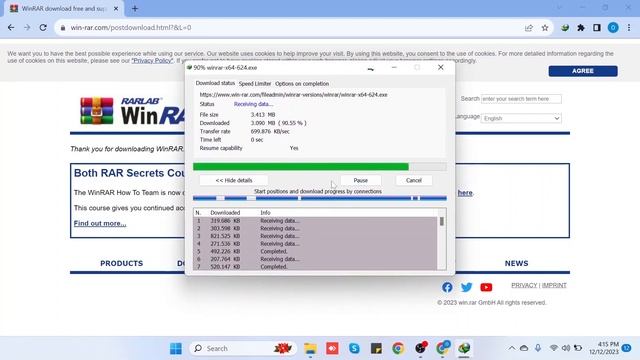Viewport: 640px width, 360px height.
Task: Click the Downloaded column header
Action: (225, 213)
